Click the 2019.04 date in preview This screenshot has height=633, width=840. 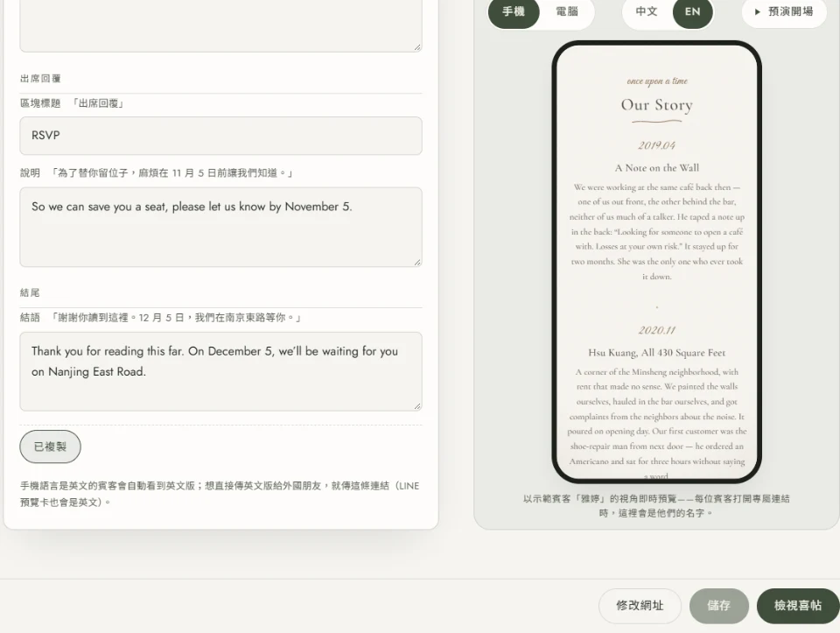657,145
